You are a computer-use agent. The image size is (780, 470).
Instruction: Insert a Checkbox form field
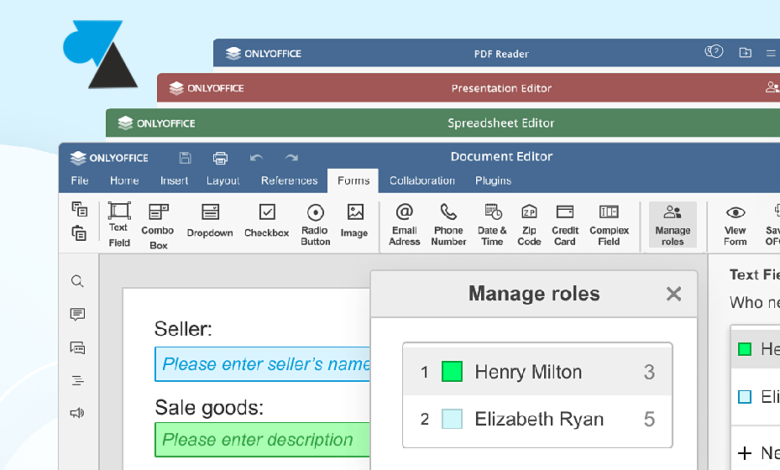267,220
